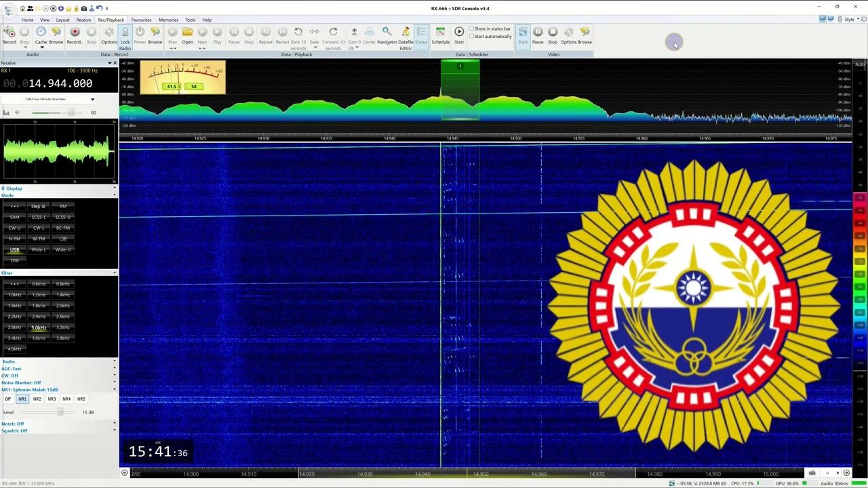Open the Scheduler icon
The width and height of the screenshot is (868, 488).
tap(440, 33)
